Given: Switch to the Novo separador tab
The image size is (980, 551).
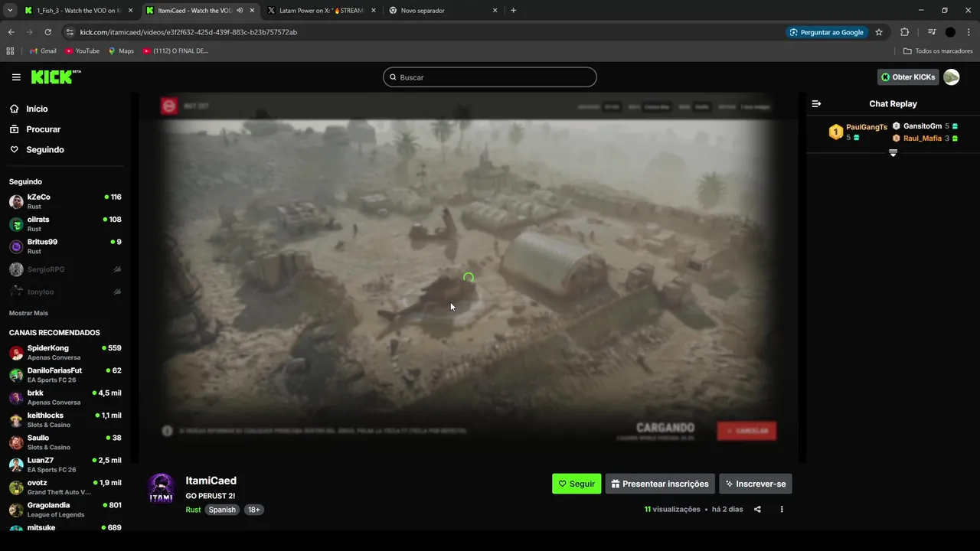Looking at the screenshot, I should (442, 11).
